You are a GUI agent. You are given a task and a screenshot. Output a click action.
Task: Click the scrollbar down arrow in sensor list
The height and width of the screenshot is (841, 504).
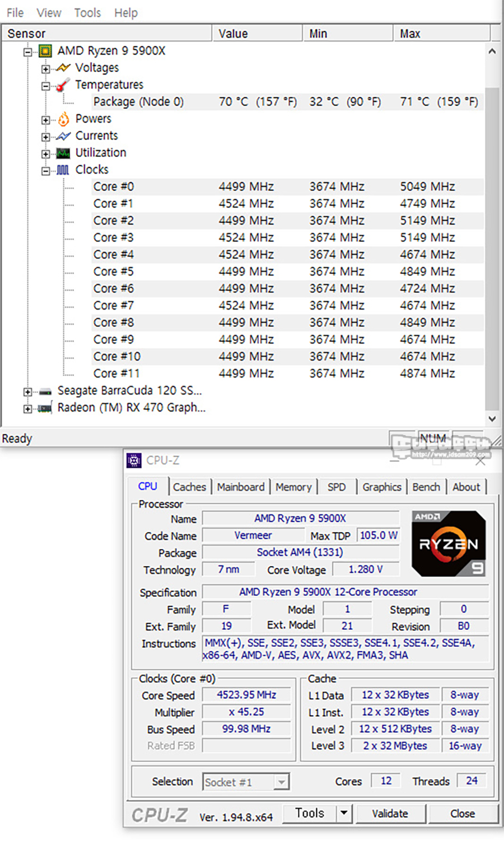click(x=492, y=418)
